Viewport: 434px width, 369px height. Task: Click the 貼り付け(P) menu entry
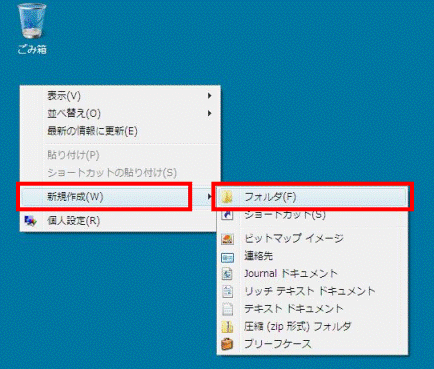click(120, 155)
